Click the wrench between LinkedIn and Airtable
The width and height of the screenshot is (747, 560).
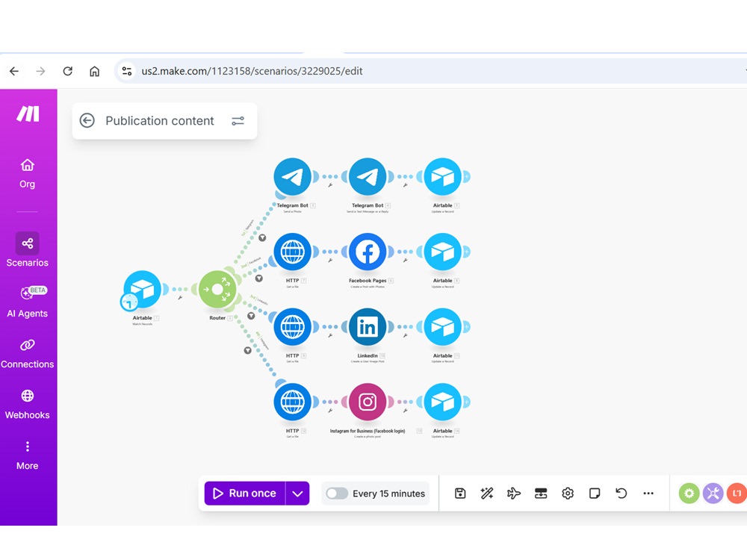click(x=406, y=335)
